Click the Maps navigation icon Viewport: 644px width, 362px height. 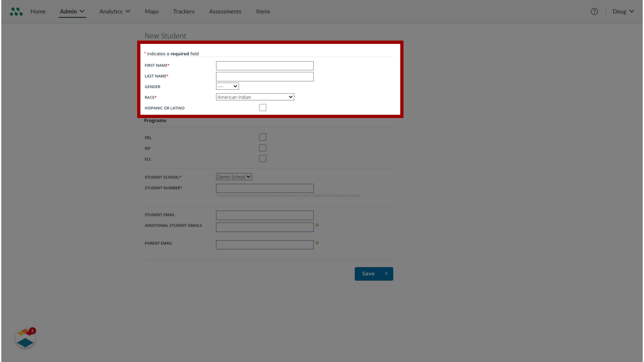(152, 11)
